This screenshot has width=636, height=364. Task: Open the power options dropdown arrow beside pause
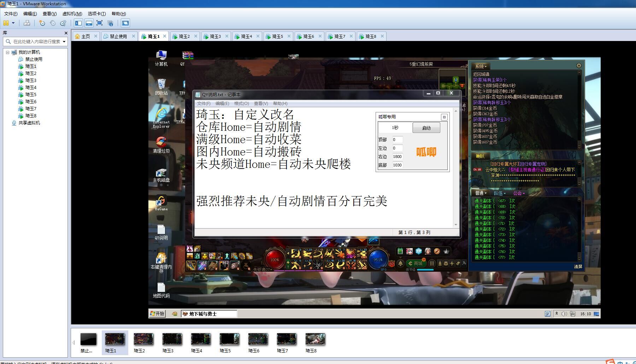[x=13, y=23]
